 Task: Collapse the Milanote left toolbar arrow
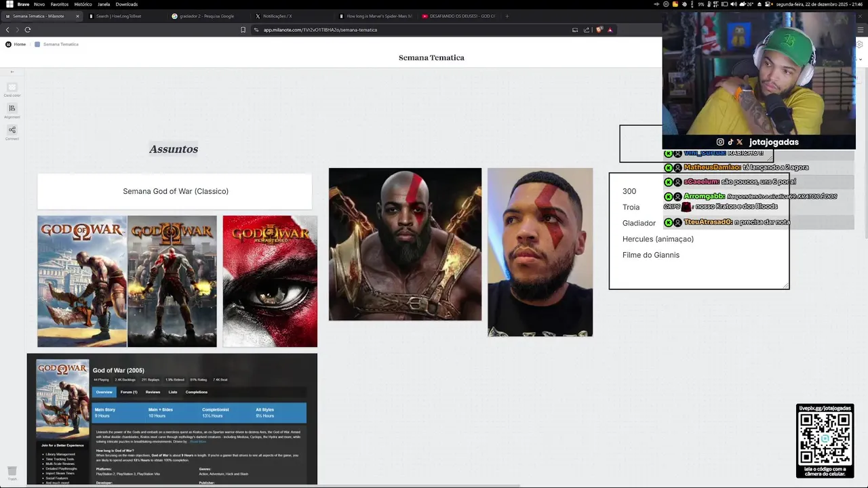12,72
